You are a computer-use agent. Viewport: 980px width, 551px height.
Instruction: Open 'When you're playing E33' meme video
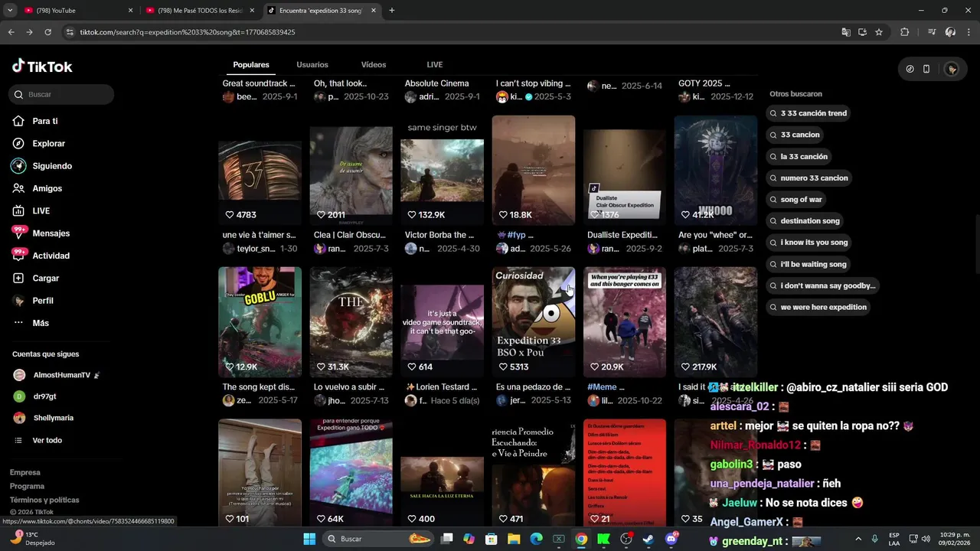point(625,321)
